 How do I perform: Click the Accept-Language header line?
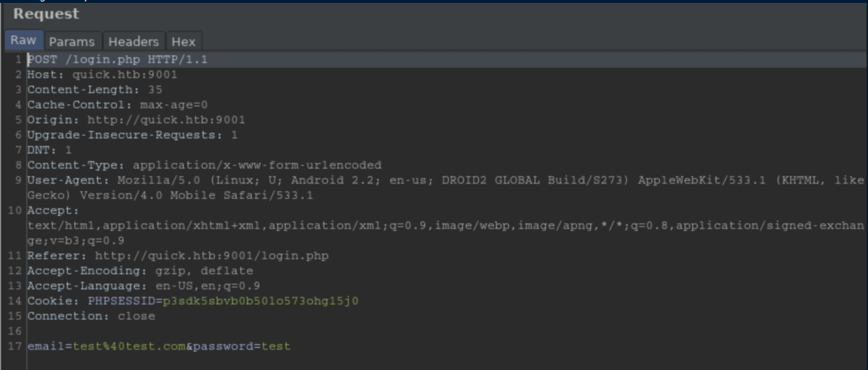click(x=143, y=285)
